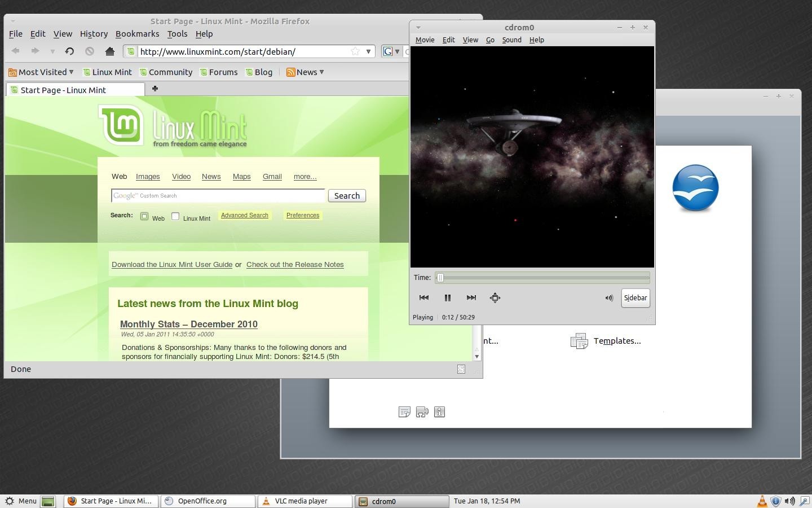Image resolution: width=812 pixels, height=508 pixels.
Task: Click the extensions icon in OpenOffice Start Center
Action: point(422,412)
